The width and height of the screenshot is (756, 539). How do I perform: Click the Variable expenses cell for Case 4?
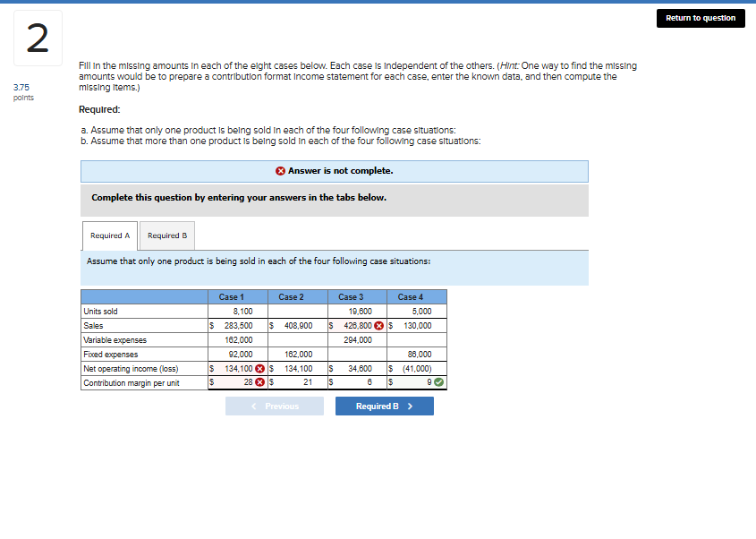(416, 339)
